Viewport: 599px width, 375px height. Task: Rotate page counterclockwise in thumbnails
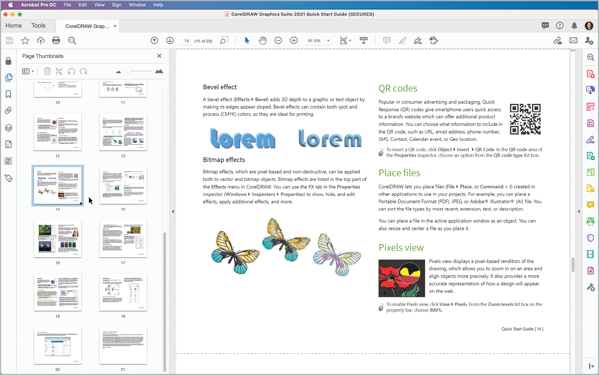[x=71, y=71]
